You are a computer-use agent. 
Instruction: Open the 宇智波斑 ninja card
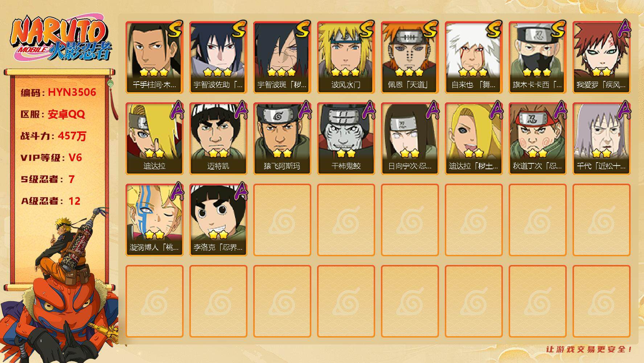(282, 57)
